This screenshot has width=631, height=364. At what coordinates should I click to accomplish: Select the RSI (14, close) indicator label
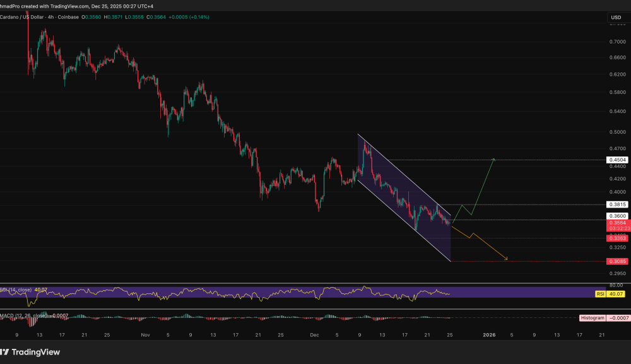click(x=16, y=290)
